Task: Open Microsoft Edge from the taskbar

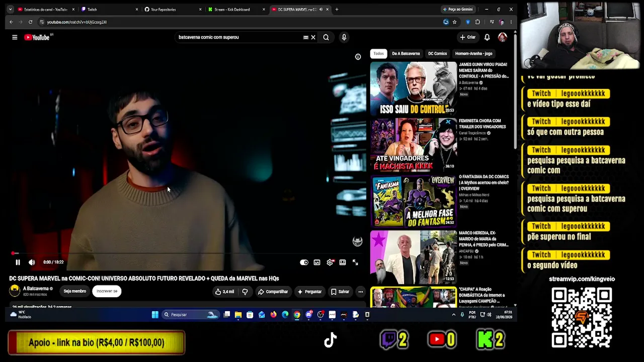Action: tap(285, 315)
